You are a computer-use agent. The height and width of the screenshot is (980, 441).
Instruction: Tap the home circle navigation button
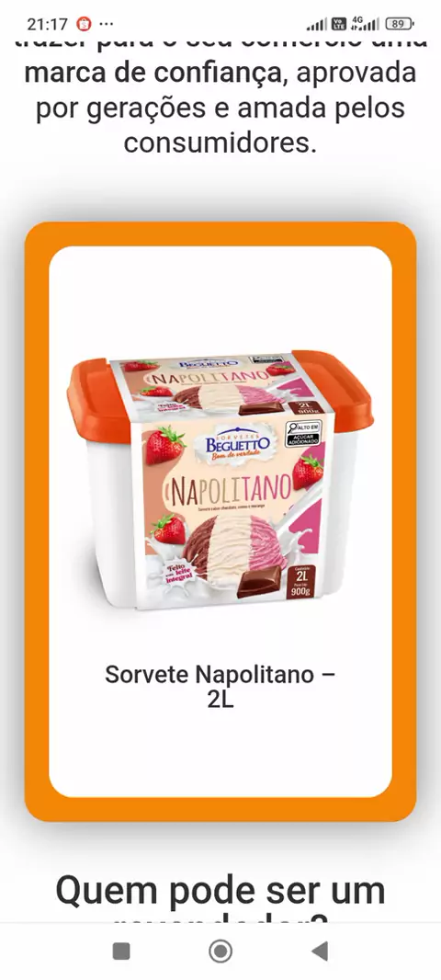(x=220, y=952)
